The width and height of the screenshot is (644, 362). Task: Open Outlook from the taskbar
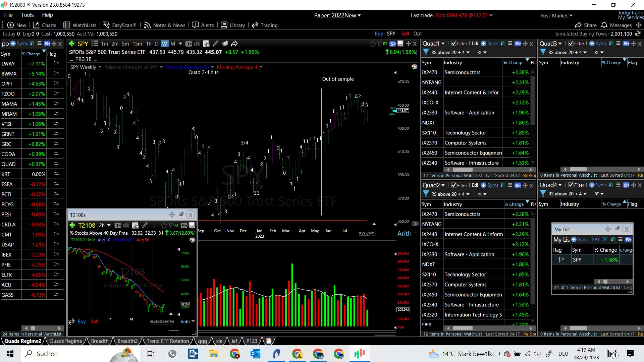(255, 354)
